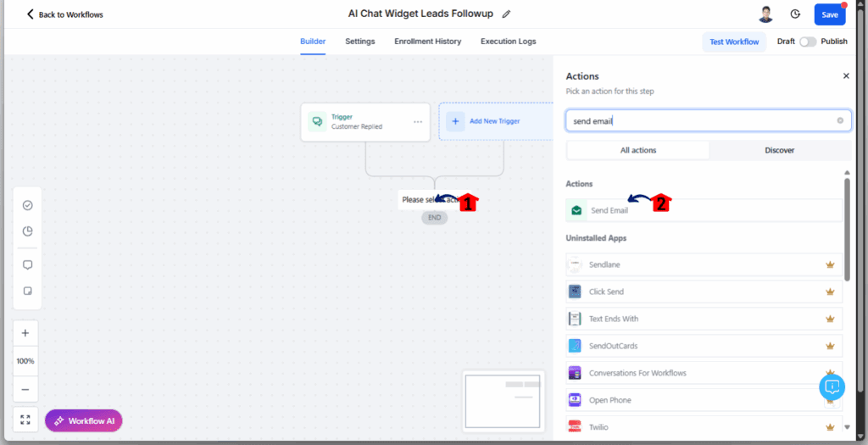Click the action search field
Screen dimensions: 868x445
[x=708, y=120]
